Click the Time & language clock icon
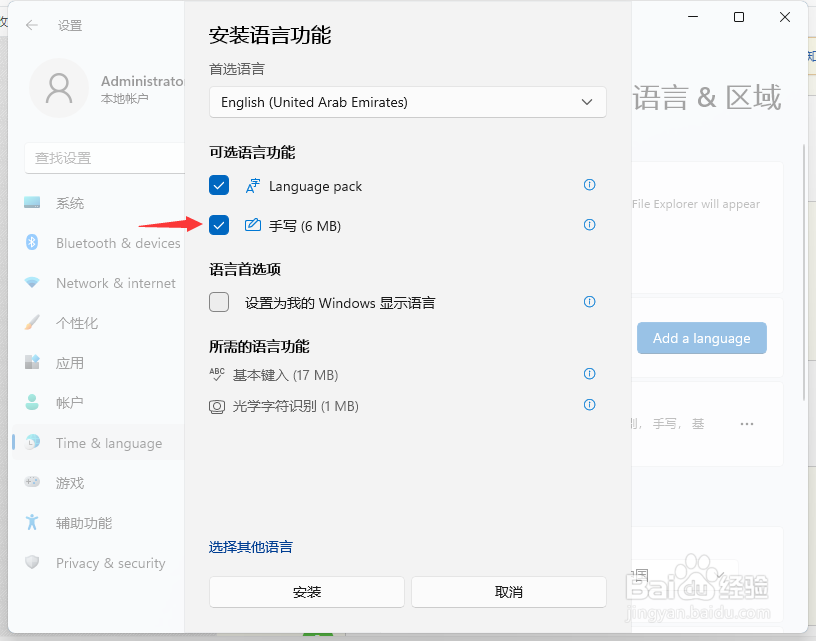This screenshot has width=816, height=641. tap(32, 442)
